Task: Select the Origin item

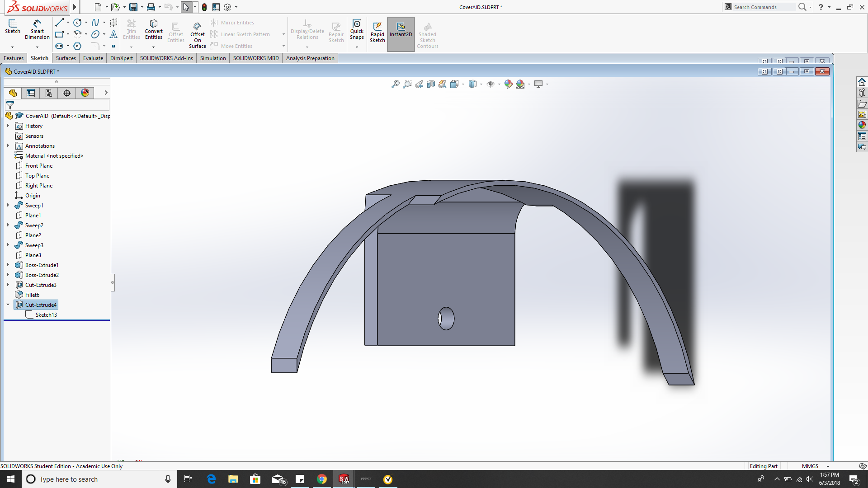Action: tap(33, 196)
